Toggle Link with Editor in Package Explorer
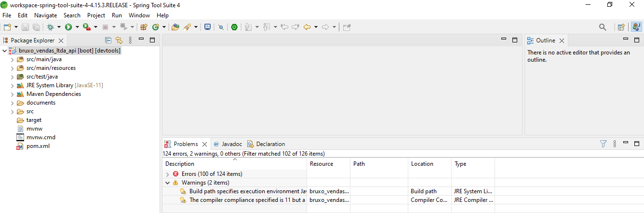Viewport: 644px width, 213px height. [119, 40]
